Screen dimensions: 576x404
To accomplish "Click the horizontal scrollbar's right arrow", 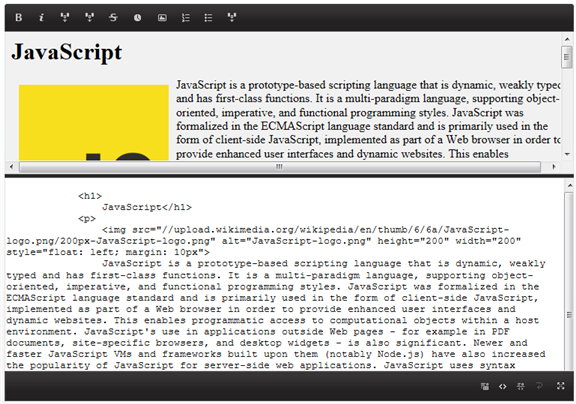I will [554, 167].
